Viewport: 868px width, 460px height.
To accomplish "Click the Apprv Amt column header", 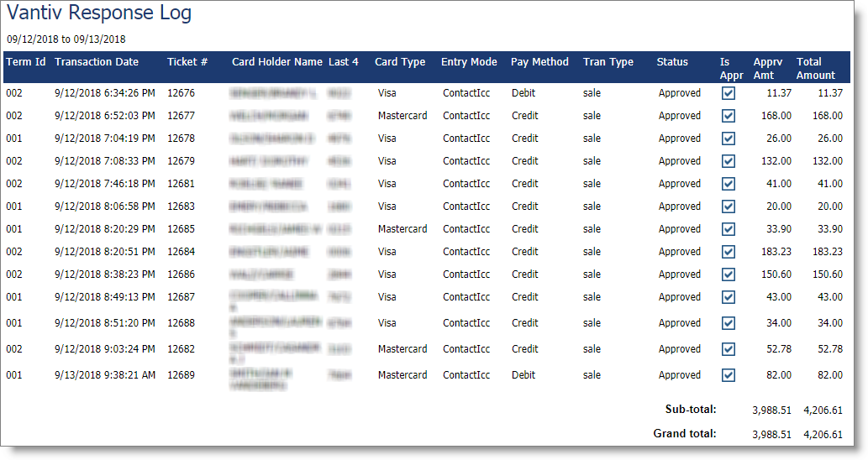I will pos(768,69).
